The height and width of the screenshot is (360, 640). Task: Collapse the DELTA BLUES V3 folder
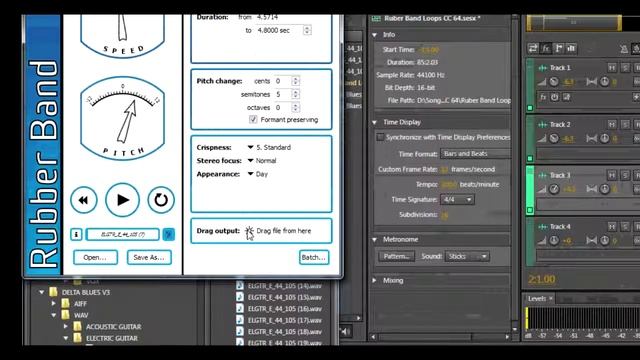click(42, 293)
